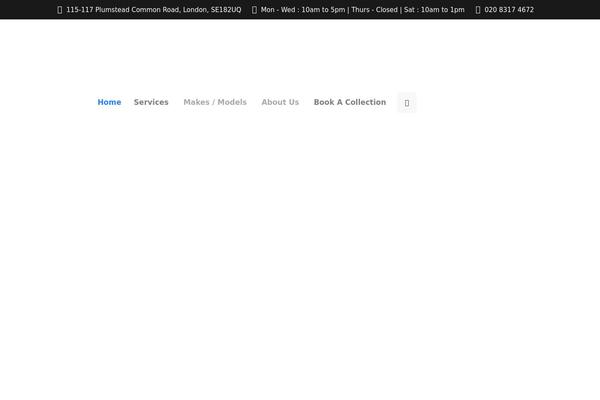Click the phone icon before 020 8317 4672

click(478, 10)
